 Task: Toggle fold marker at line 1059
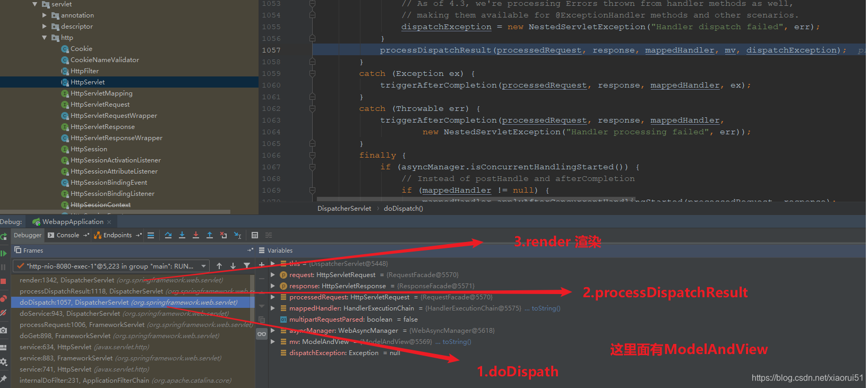pos(312,74)
